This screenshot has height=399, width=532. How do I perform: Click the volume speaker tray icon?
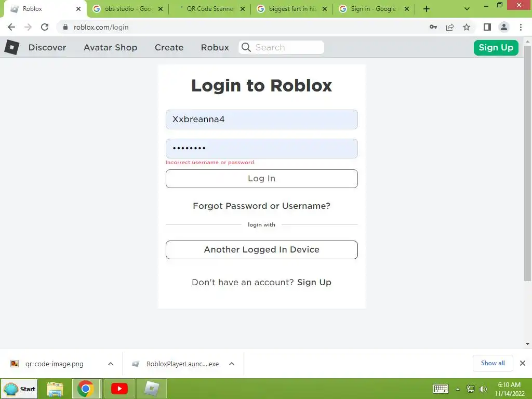pos(483,389)
